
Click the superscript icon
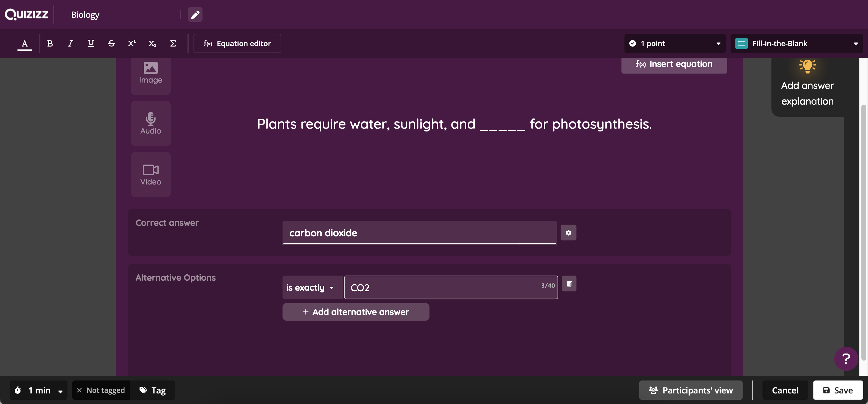click(x=132, y=43)
